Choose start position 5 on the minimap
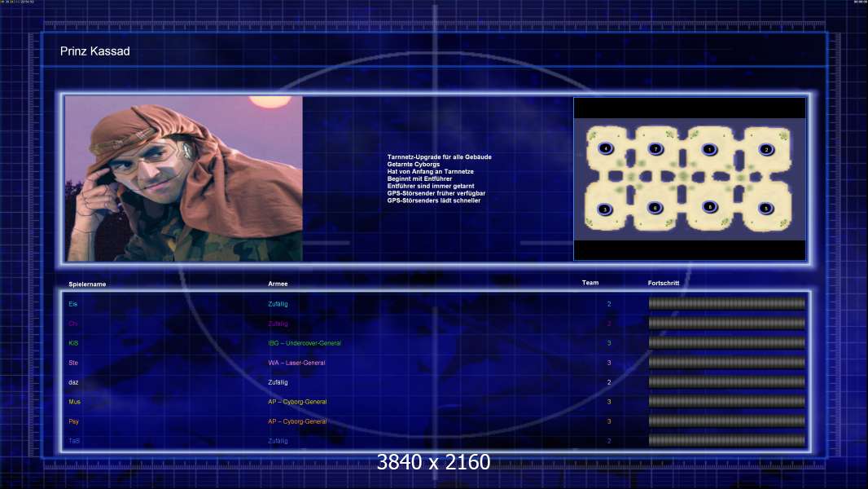Screen dimensions: 868x489 point(766,208)
